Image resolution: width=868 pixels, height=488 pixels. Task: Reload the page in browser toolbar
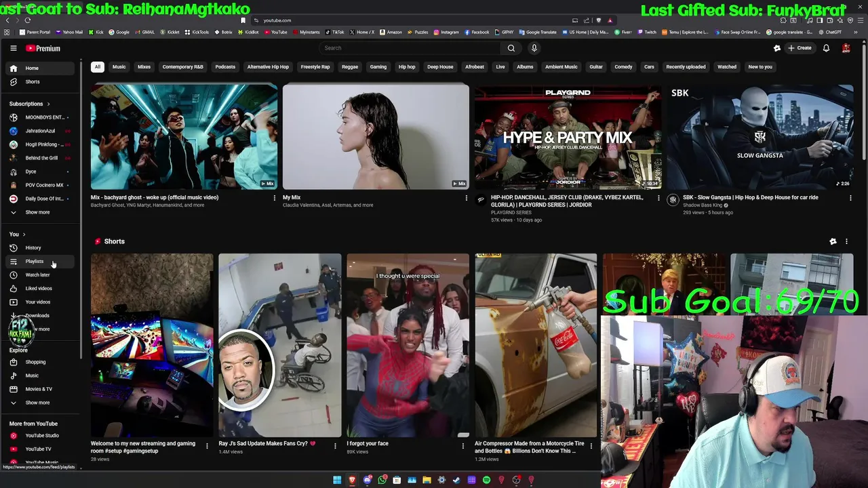pos(27,20)
